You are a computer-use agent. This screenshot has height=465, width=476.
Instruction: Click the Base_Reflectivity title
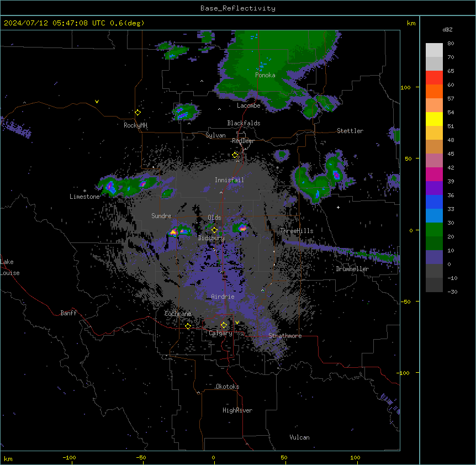238,8
